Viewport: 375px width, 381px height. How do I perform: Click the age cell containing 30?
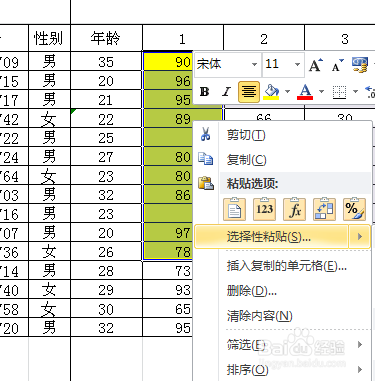(106, 309)
